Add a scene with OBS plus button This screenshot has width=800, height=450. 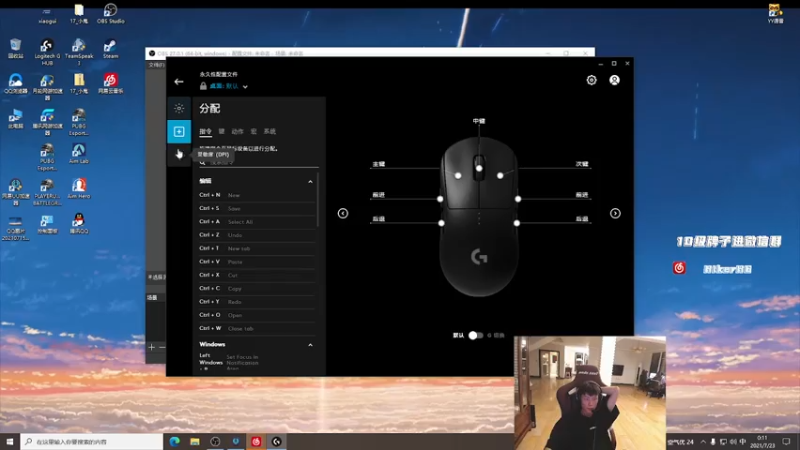coord(152,347)
